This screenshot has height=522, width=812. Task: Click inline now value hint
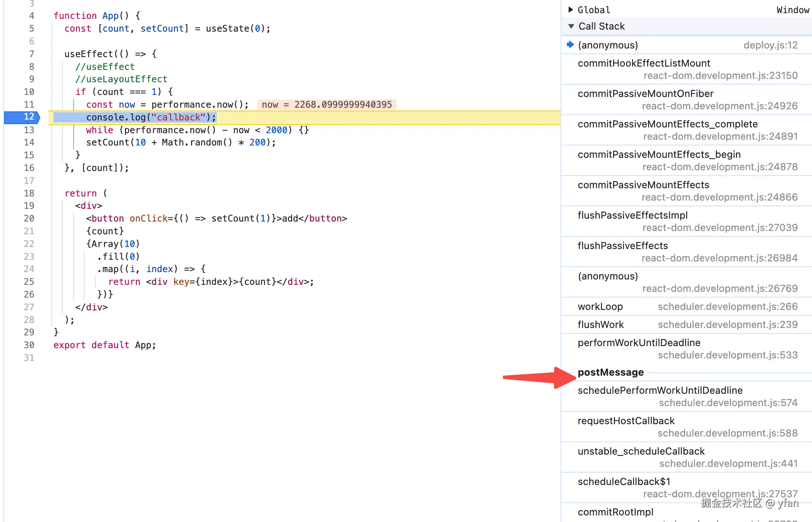coord(327,104)
